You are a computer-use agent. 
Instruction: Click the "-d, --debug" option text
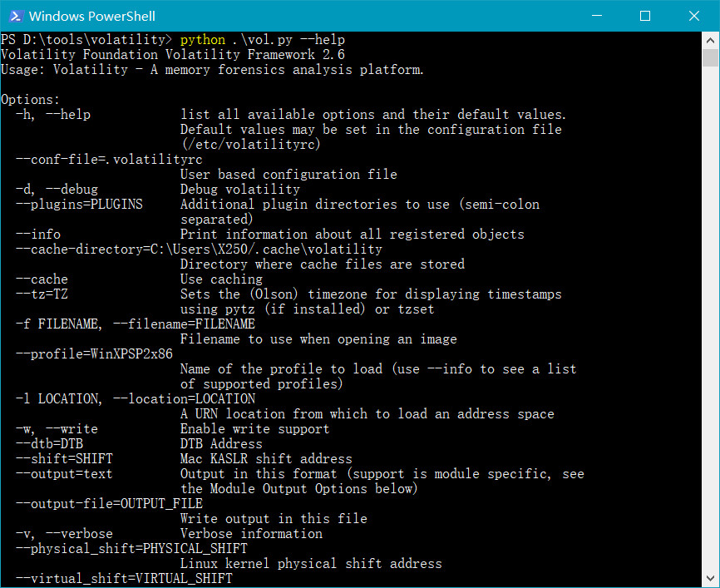[57, 190]
